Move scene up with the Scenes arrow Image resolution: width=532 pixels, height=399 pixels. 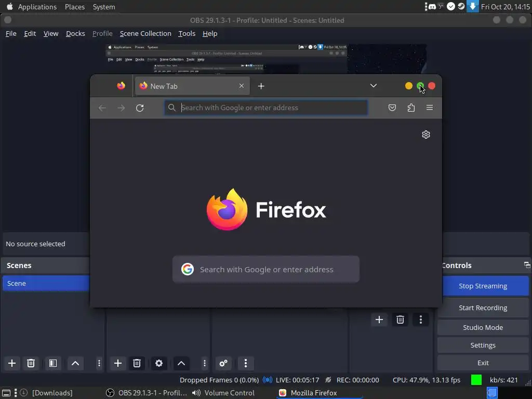[75, 363]
